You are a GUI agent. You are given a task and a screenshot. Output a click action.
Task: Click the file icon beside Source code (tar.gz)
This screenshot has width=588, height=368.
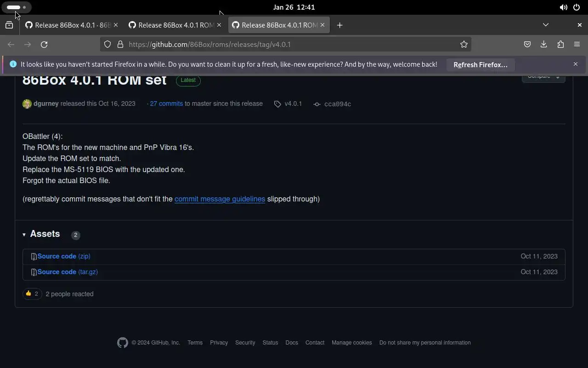(34, 272)
